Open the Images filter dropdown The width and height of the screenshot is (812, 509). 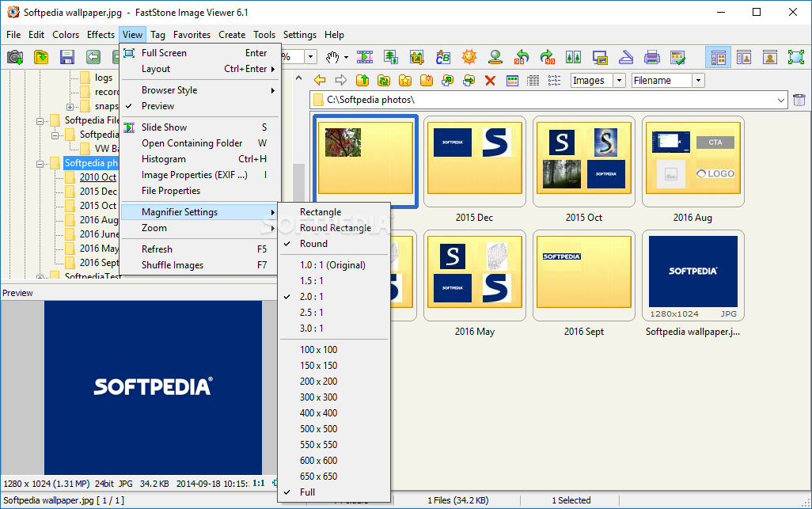620,80
